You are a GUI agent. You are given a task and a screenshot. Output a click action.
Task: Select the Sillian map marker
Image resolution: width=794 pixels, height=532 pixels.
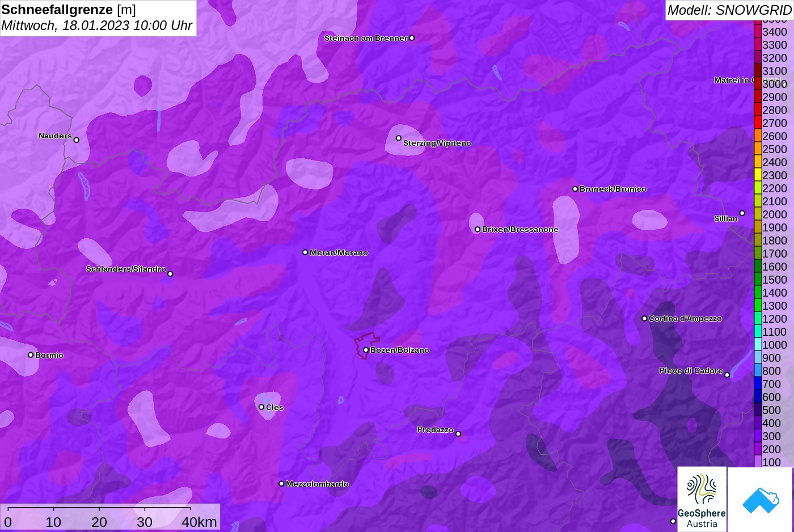pyautogui.click(x=742, y=213)
